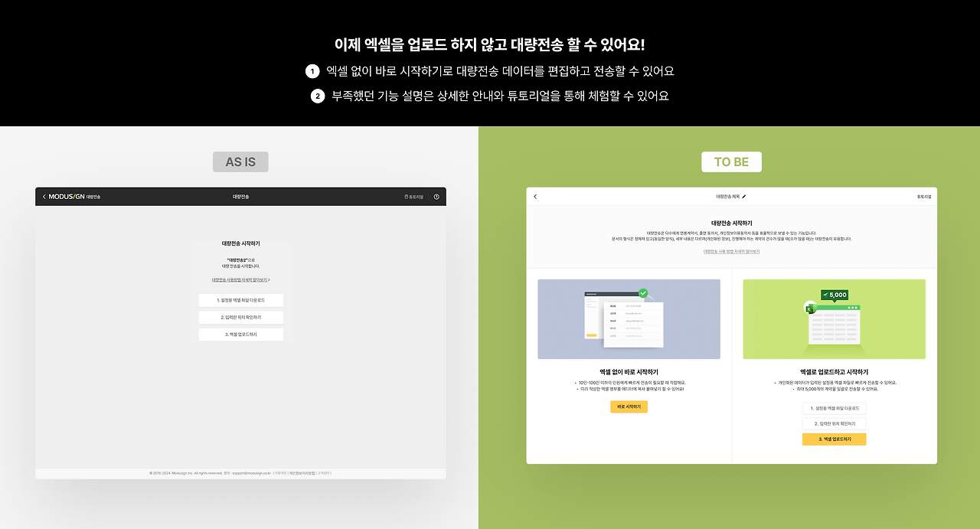
Task: Click the yellow 3. 엑셀 업로드하기 button
Action: 834,439
